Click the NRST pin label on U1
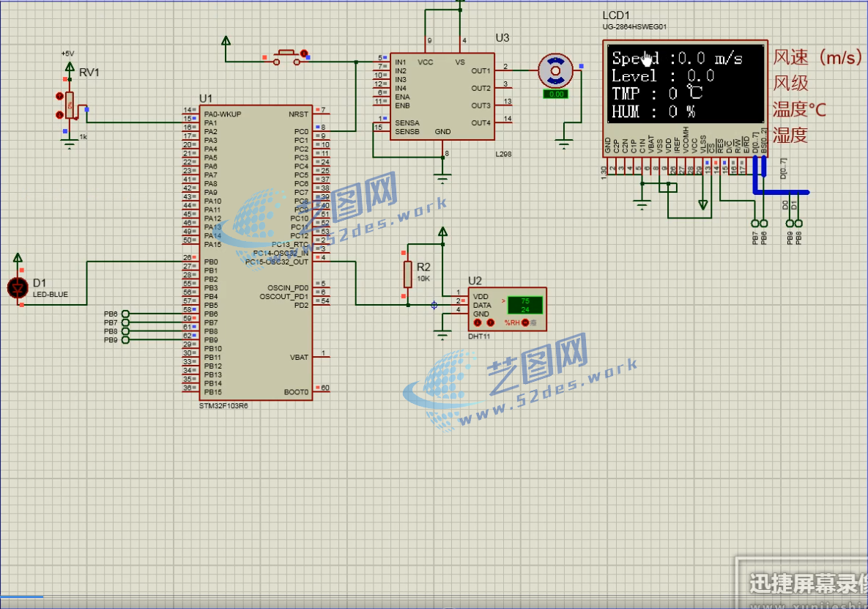 click(x=298, y=114)
